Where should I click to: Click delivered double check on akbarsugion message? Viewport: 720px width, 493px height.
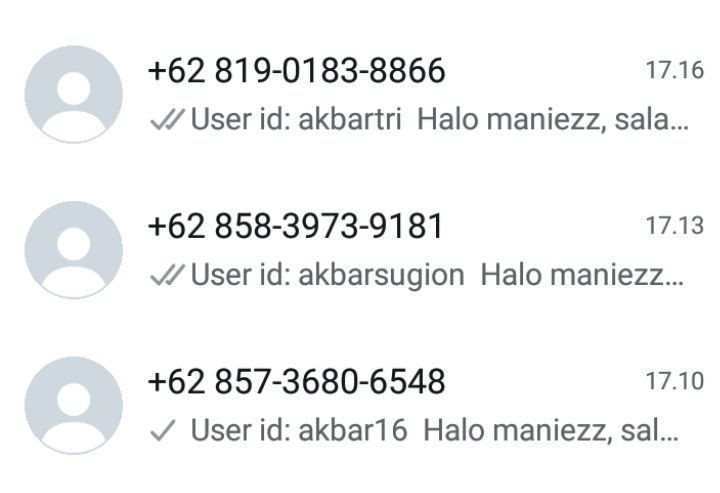click(167, 275)
